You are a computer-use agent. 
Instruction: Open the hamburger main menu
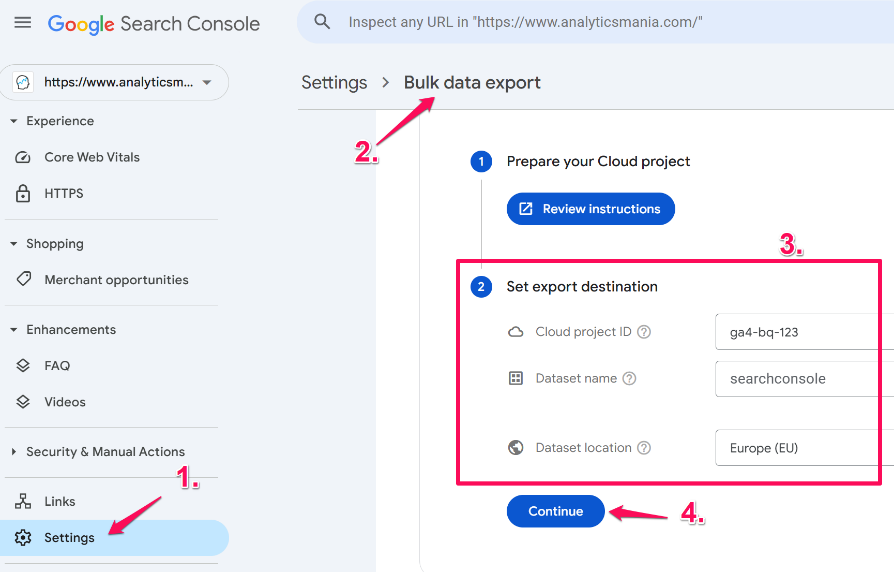coord(23,23)
